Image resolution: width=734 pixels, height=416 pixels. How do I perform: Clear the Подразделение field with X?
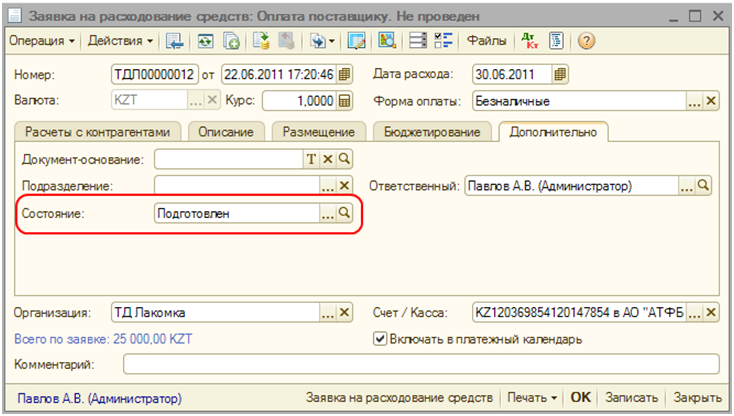[x=344, y=186]
